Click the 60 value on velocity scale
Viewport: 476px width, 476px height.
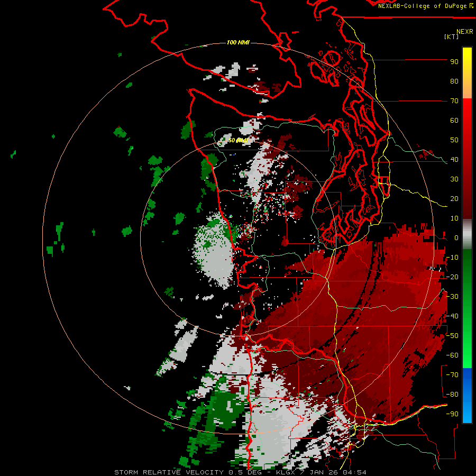tap(454, 121)
